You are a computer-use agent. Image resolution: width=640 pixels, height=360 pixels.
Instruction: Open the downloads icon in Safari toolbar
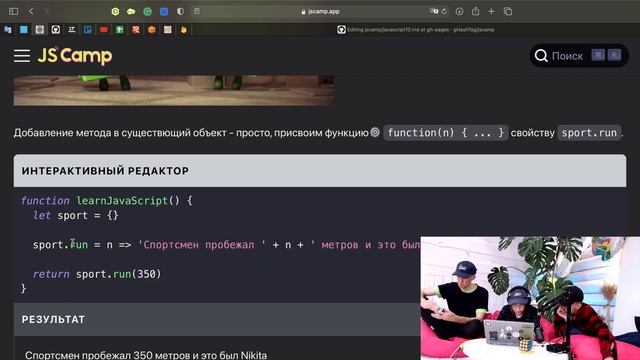pos(459,11)
